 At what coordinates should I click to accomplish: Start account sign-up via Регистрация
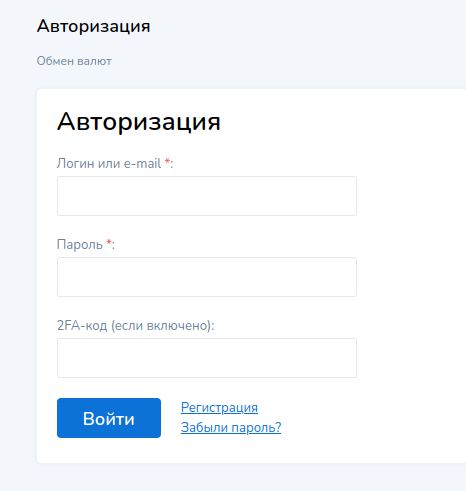(219, 407)
